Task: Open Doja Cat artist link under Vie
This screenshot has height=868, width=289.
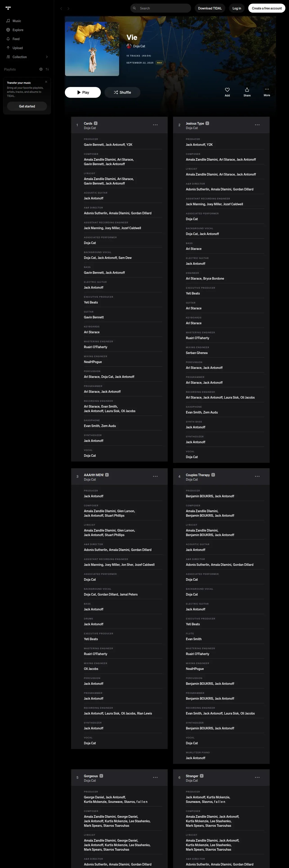Action: (x=139, y=46)
